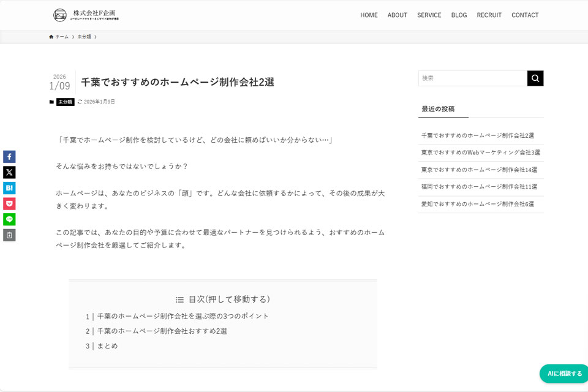Open 福岡でおすすめのホームページ制作会社11選 post
The width and height of the screenshot is (588, 392).
click(x=479, y=187)
